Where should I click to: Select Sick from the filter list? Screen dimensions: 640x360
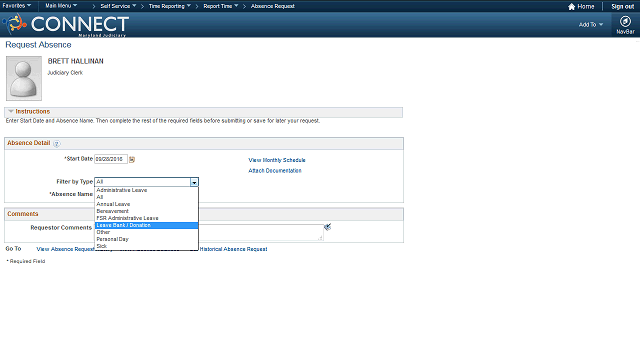146,246
